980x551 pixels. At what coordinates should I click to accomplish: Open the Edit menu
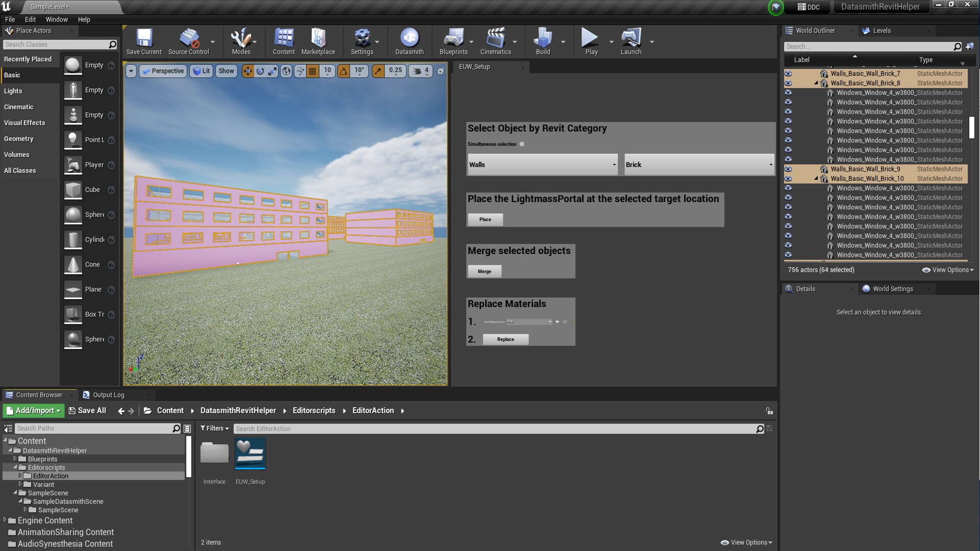(30, 19)
